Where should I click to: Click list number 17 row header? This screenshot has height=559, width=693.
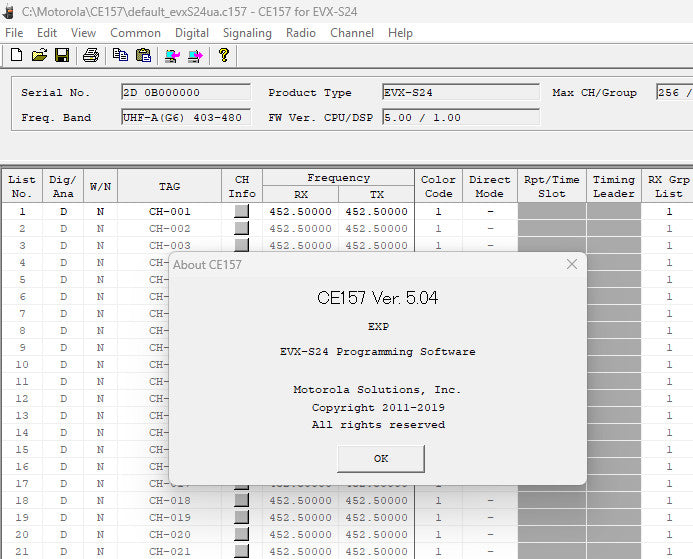click(x=22, y=483)
